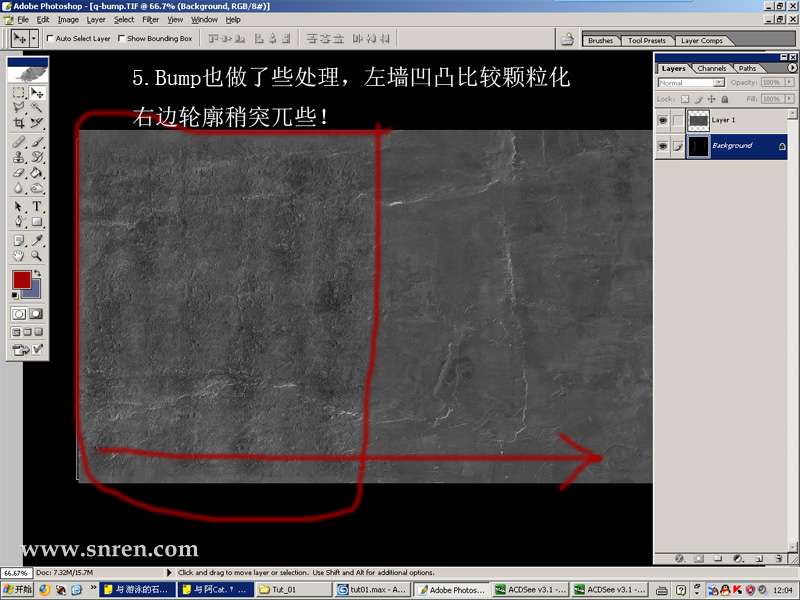
Task: Select the Magic Wand tool
Action: (37, 108)
